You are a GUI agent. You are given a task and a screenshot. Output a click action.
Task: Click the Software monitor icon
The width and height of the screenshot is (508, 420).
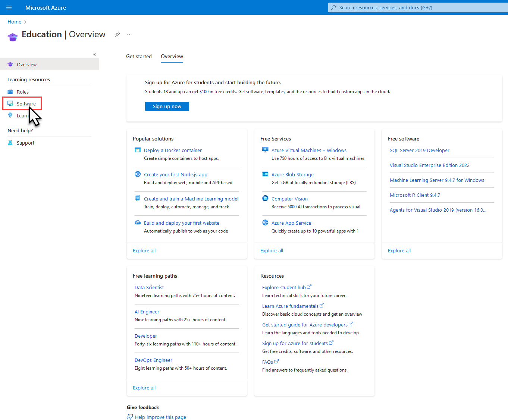(10, 104)
